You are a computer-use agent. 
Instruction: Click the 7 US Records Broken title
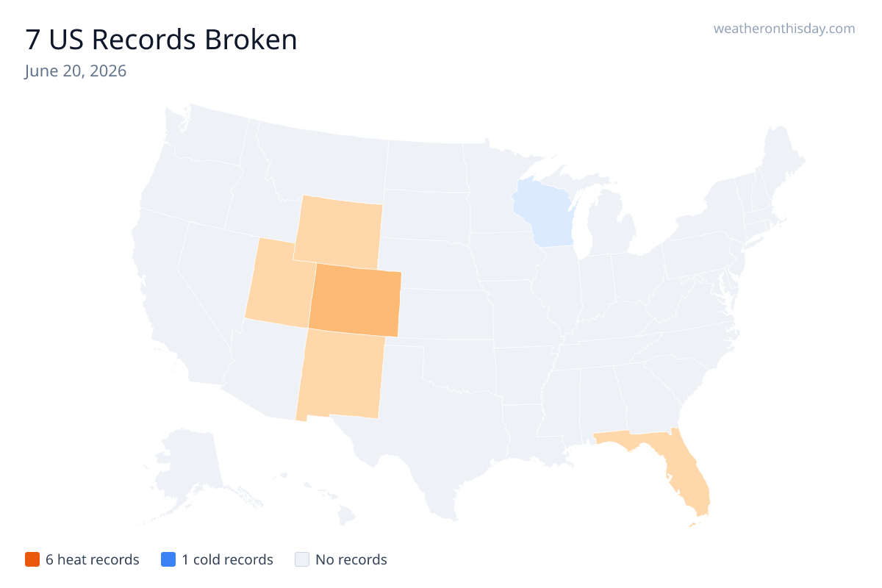pos(161,40)
